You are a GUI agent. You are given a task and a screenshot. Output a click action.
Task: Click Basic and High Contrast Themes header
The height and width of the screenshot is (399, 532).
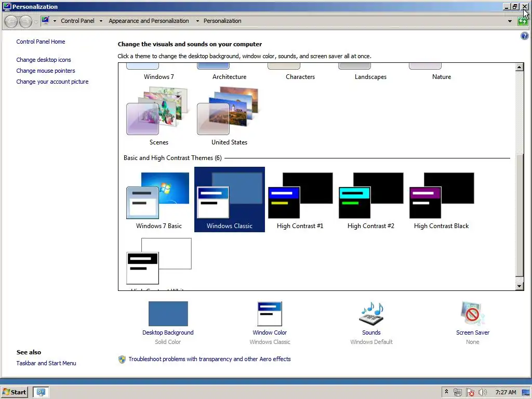click(172, 158)
